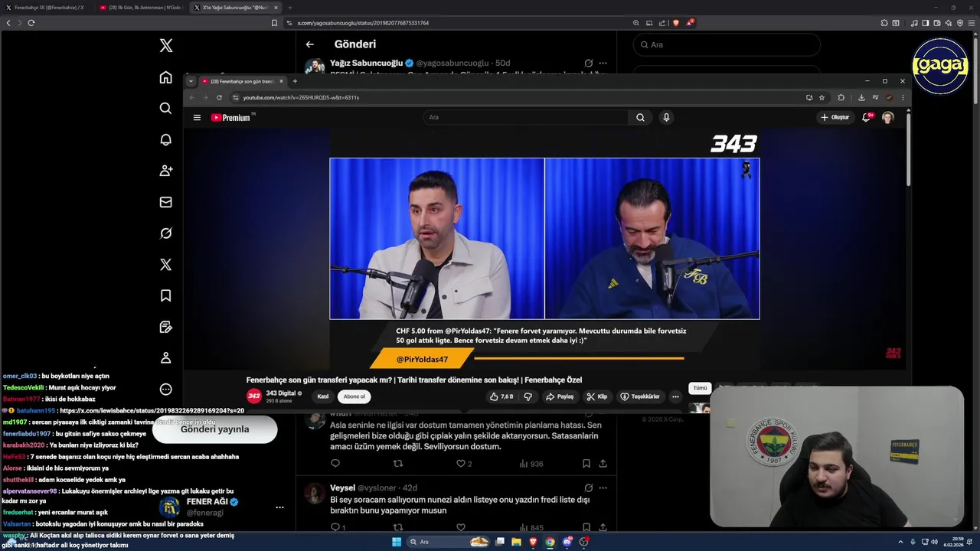980x551 pixels.
Task: Click the Klip clip button
Action: (597, 396)
